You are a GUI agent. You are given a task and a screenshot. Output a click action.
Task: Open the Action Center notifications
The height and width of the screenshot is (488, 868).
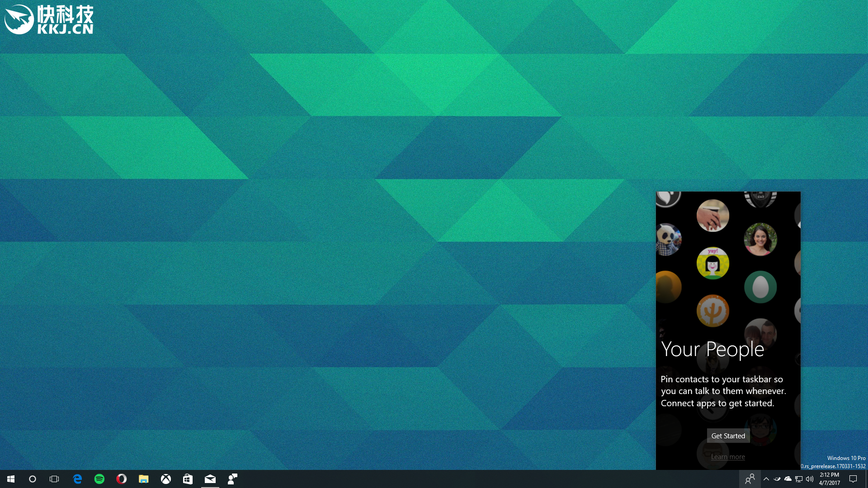pos(853,479)
